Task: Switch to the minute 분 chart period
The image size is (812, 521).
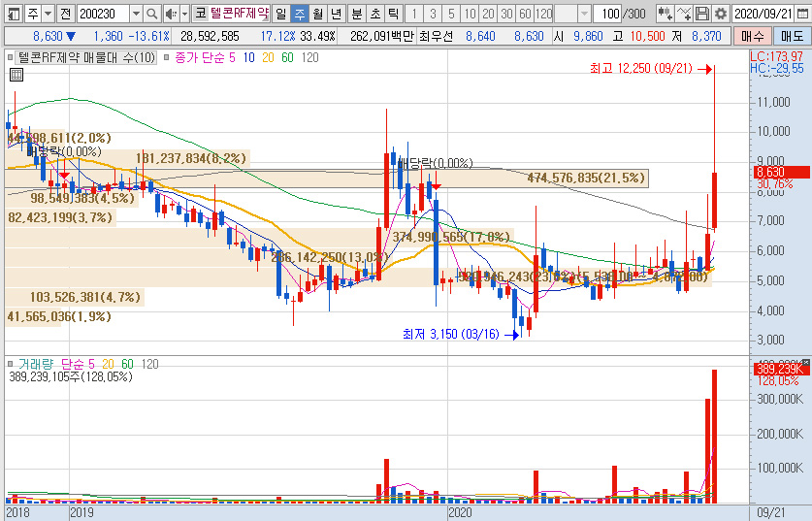Action: [357, 14]
